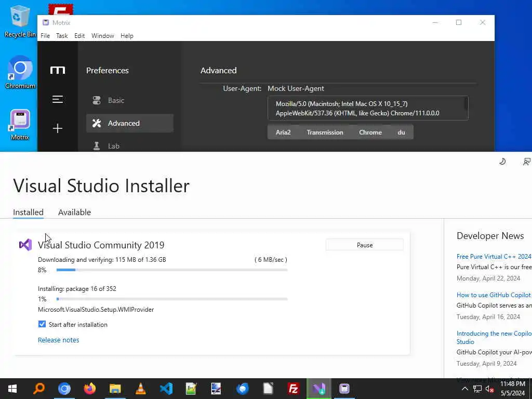Select the Basic preferences icon
This screenshot has height=399, width=532.
(97, 100)
